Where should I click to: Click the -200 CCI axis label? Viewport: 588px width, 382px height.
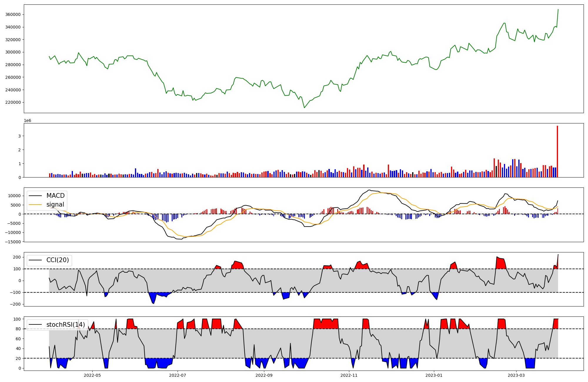15,304
